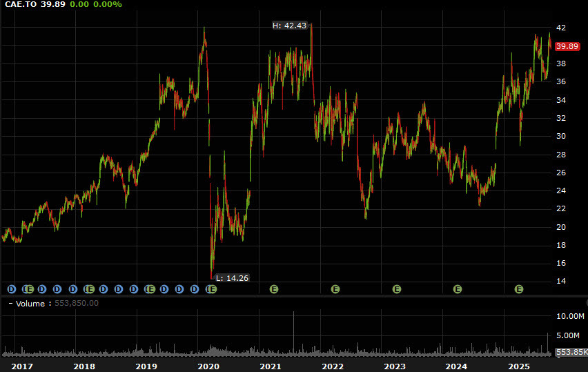Click the 553.85K volume tag on axis

coord(571,353)
